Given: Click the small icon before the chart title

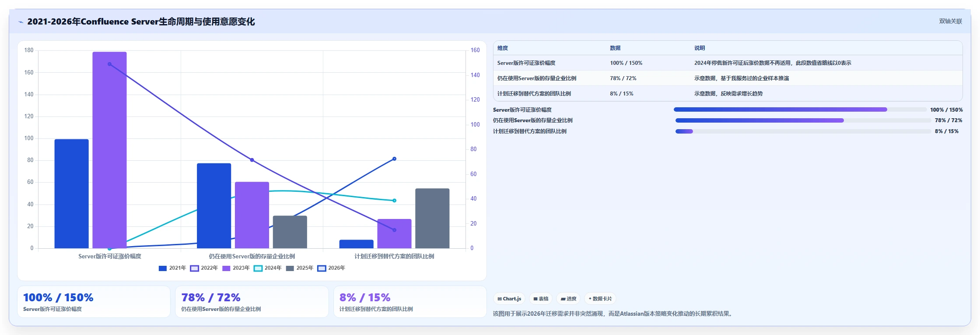Looking at the screenshot, I should tap(21, 22).
